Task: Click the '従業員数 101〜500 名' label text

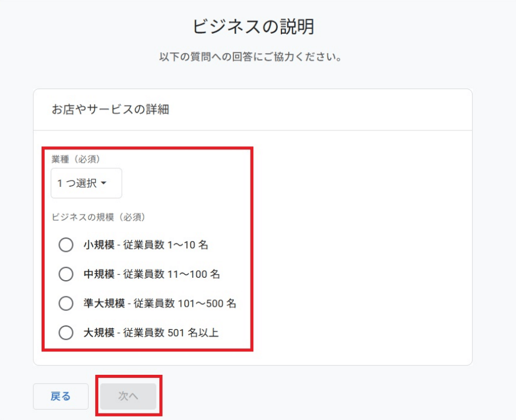Action: (x=183, y=303)
